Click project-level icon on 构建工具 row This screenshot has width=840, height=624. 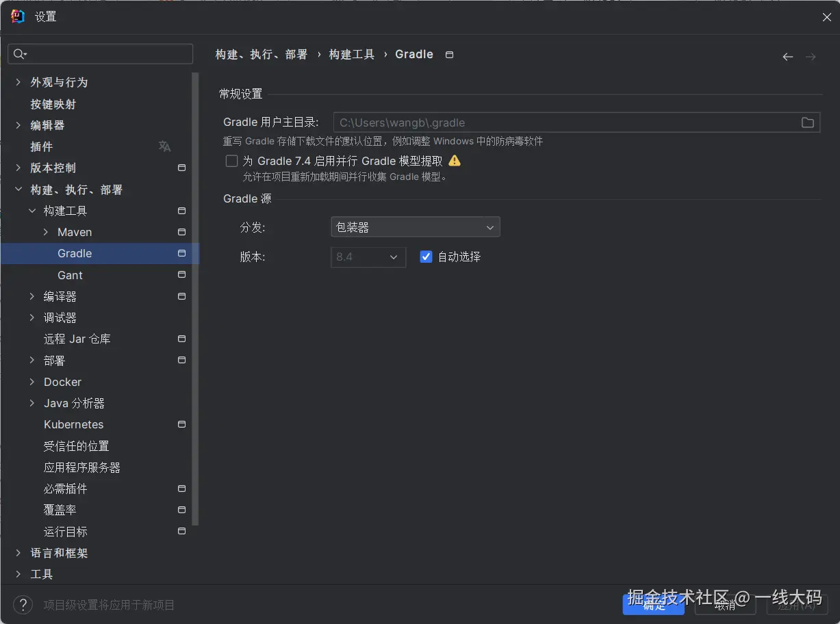coord(181,211)
